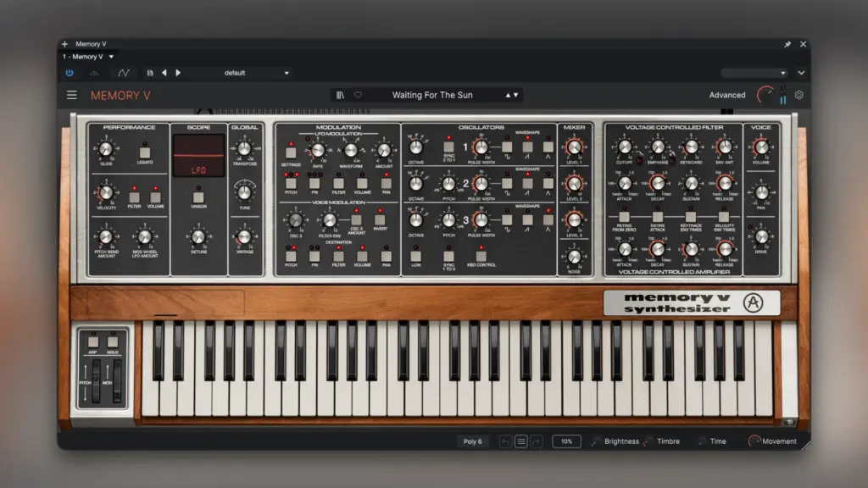Click the KEYTRACK ENV TIMES button
Image resolution: width=868 pixels, height=488 pixels.
click(690, 217)
